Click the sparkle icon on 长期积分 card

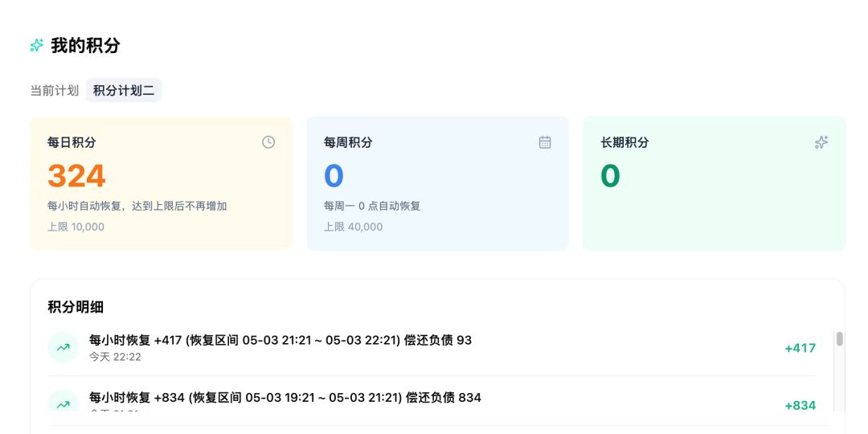pos(821,142)
